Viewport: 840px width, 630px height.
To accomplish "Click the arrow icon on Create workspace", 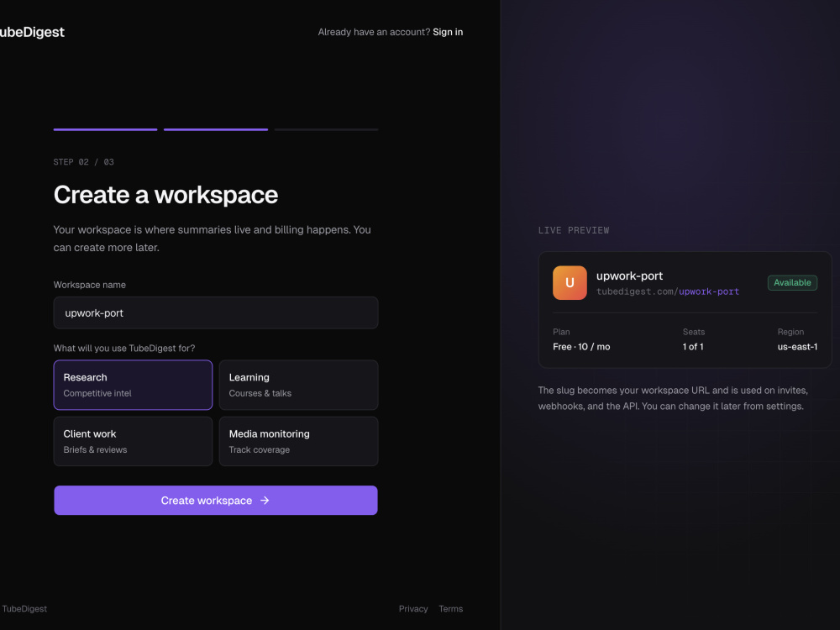I will [265, 501].
